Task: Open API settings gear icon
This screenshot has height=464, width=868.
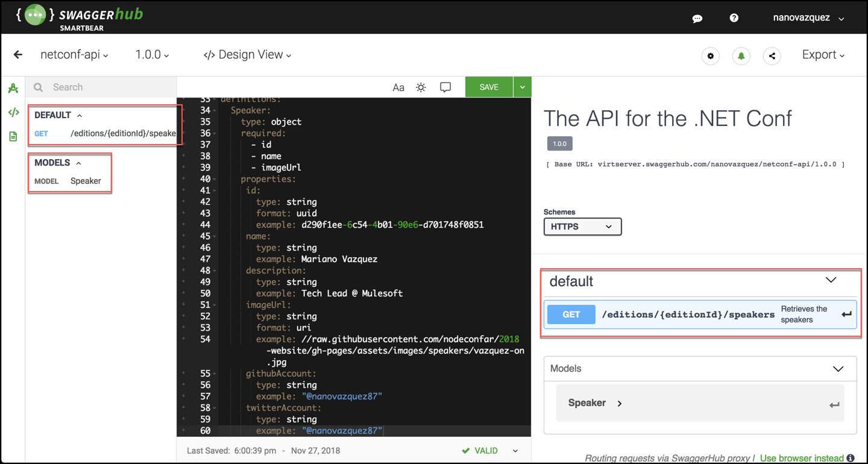Action: [x=711, y=56]
